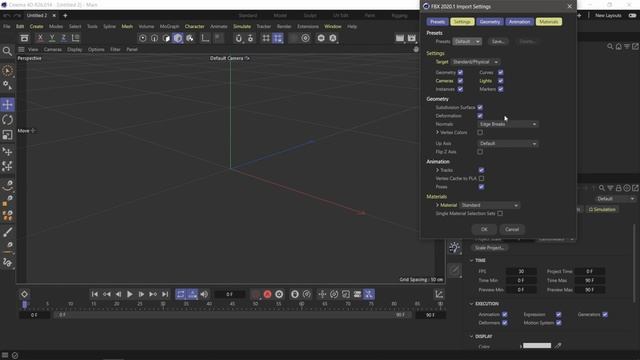Open the Simulate menu

tap(242, 27)
